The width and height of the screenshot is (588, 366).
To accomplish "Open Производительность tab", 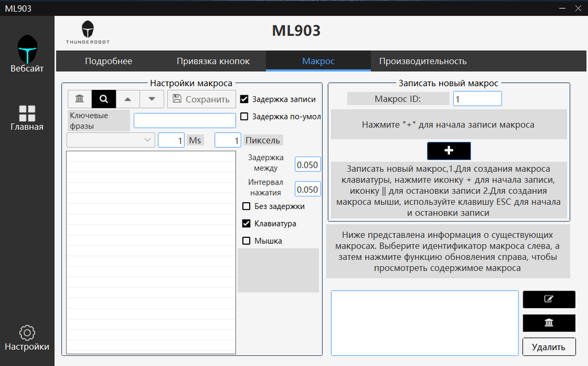I will click(x=423, y=61).
